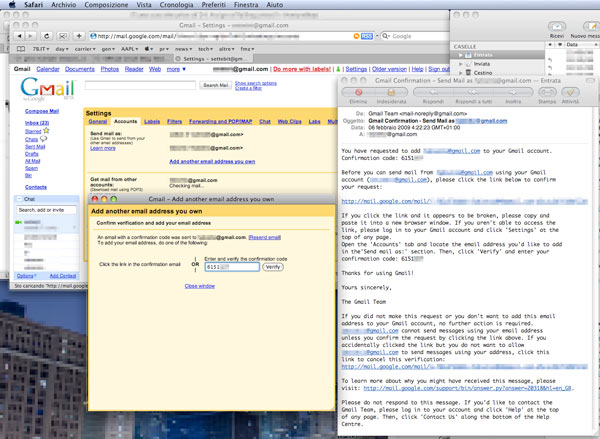Click the Safari forward arrow button

click(30, 36)
